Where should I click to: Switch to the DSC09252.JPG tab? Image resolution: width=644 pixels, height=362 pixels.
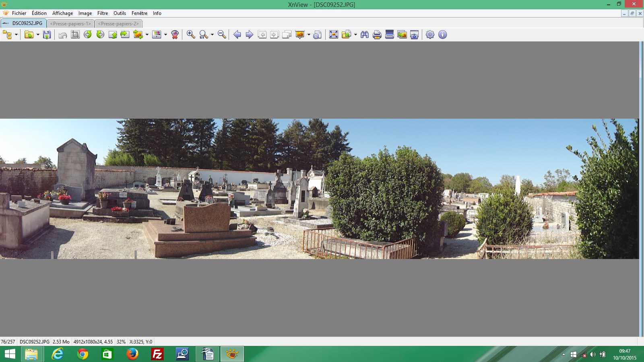point(23,23)
